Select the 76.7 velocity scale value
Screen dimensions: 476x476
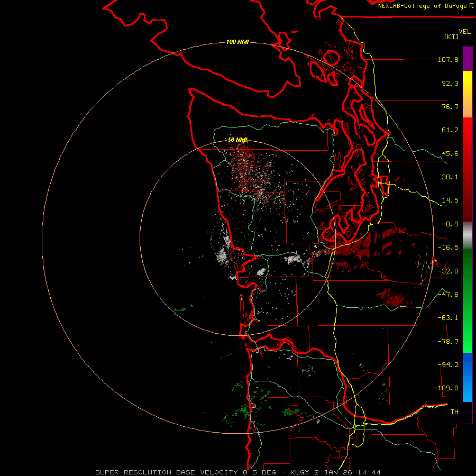point(450,106)
